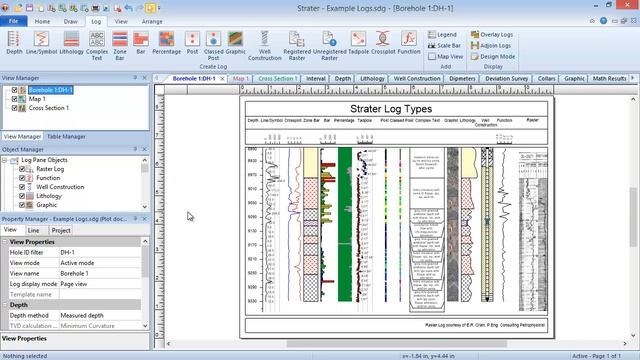Viewport: 640px width, 360px height.
Task: Toggle Raster Log visibility checkbox
Action: point(22,169)
